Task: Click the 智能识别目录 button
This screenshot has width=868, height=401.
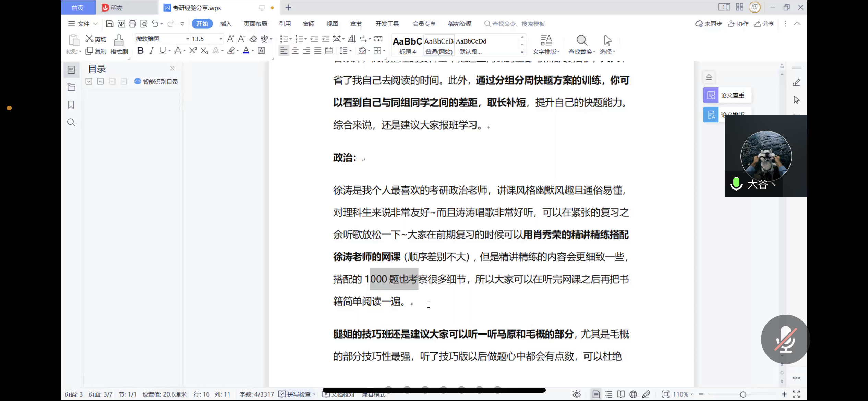Action: click(156, 82)
